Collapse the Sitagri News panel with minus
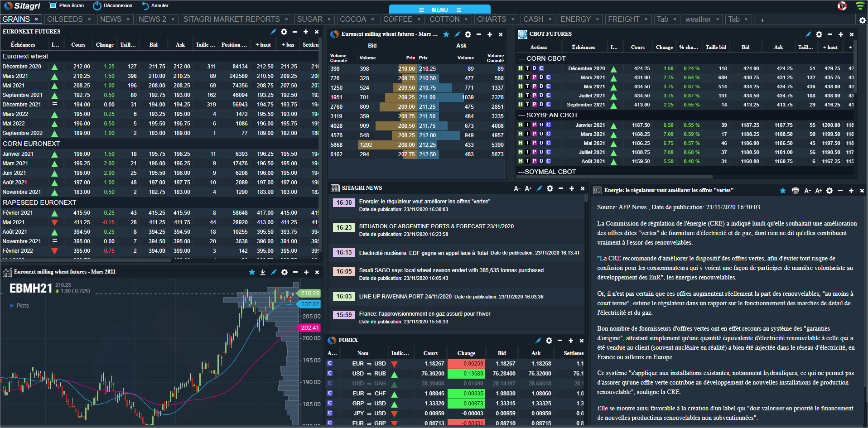This screenshot has width=868, height=428. pyautogui.click(x=561, y=188)
